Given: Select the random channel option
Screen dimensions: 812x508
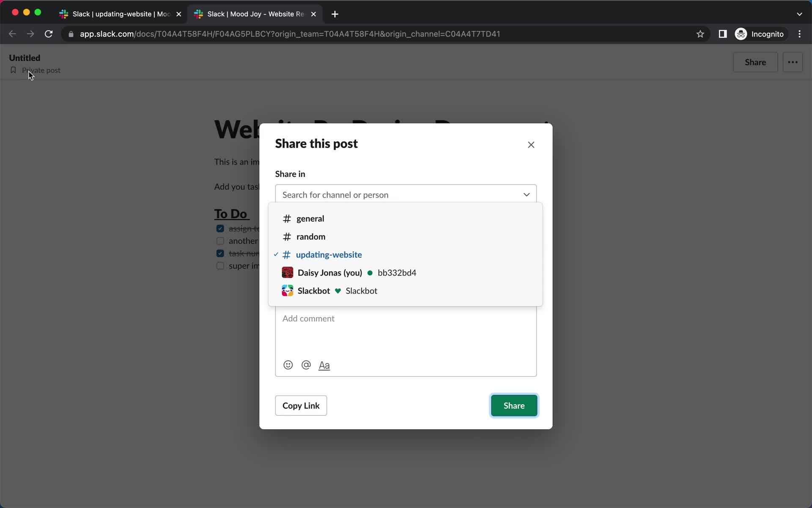Looking at the screenshot, I should tap(311, 236).
